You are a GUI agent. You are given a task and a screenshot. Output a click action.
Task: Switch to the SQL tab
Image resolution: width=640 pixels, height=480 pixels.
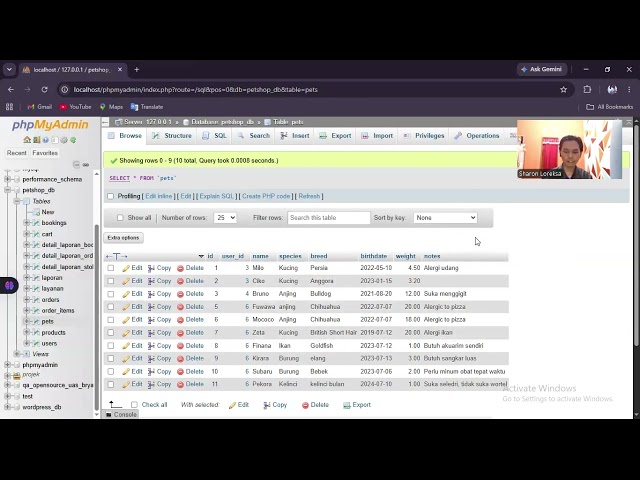pyautogui.click(x=215, y=136)
